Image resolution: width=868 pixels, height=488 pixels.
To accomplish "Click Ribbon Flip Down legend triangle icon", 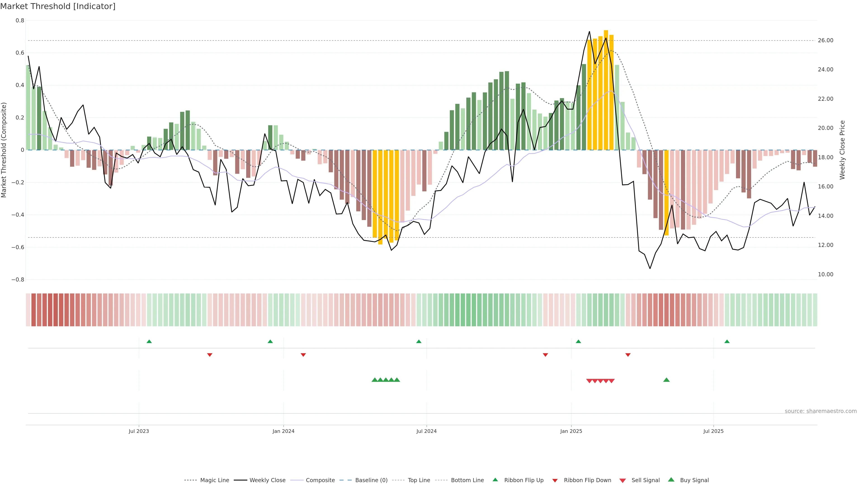I will tap(555, 481).
